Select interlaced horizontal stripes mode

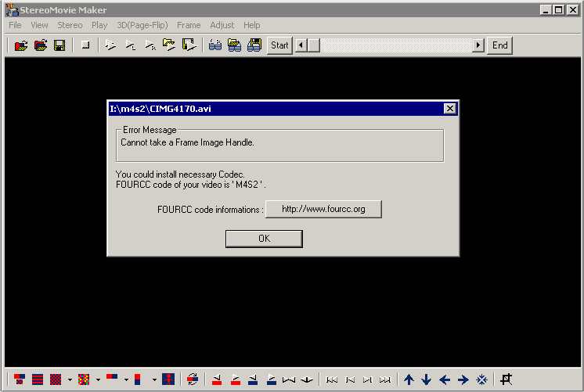click(x=38, y=379)
